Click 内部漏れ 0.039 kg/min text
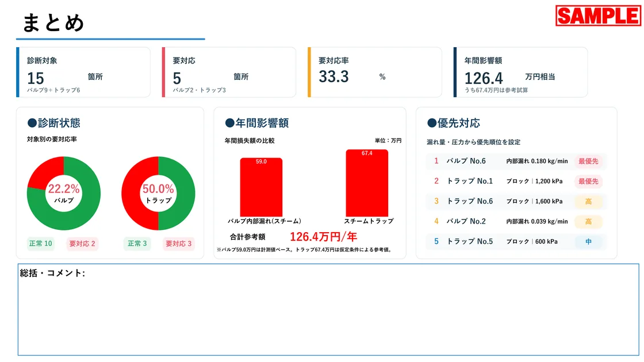Screen dimensions: 644x362 coord(537,221)
